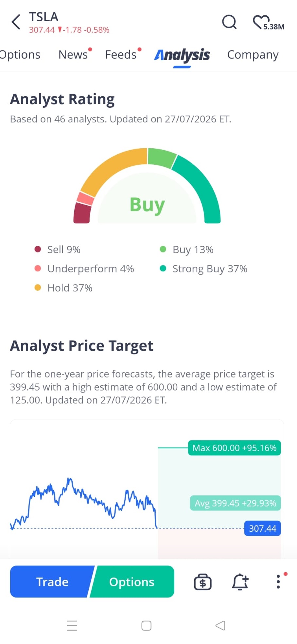This screenshot has width=297, height=644.
Task: Tap the Android back triangle icon
Action: (x=220, y=625)
